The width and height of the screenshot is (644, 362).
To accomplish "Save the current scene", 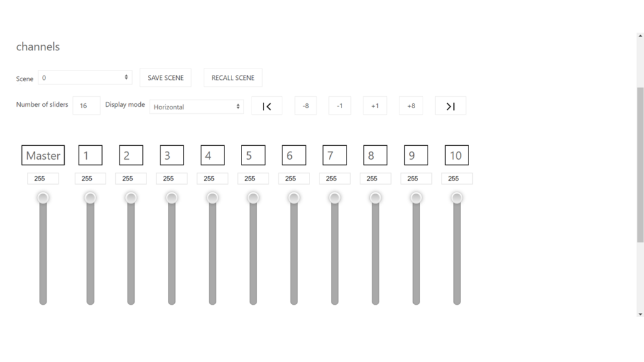I will [x=165, y=77].
